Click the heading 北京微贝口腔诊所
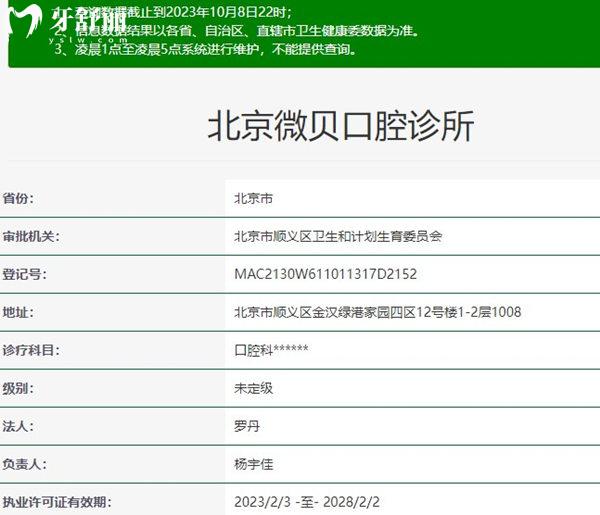The width and height of the screenshot is (600, 515). click(x=341, y=126)
